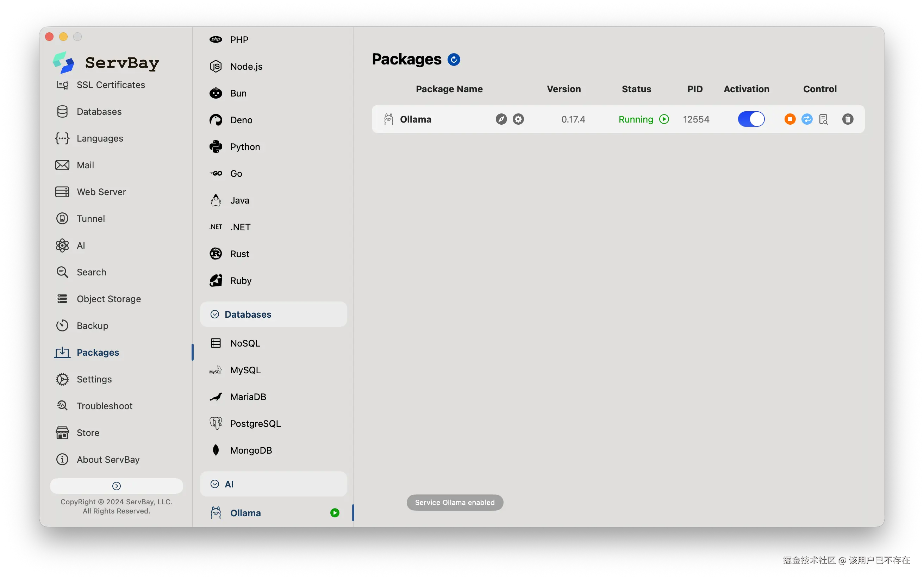Select PostgreSQL in the package list

255,424
